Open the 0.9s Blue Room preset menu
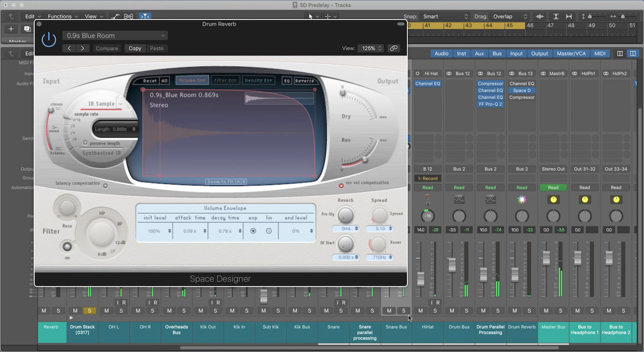644x352 pixels. [x=115, y=35]
